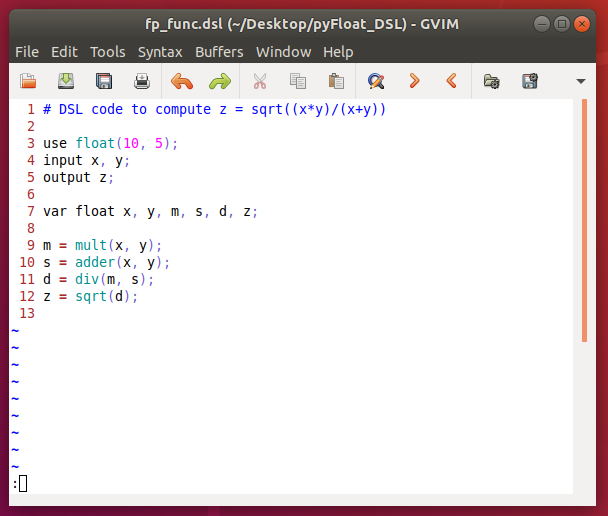Close the GVIM window

(582, 24)
